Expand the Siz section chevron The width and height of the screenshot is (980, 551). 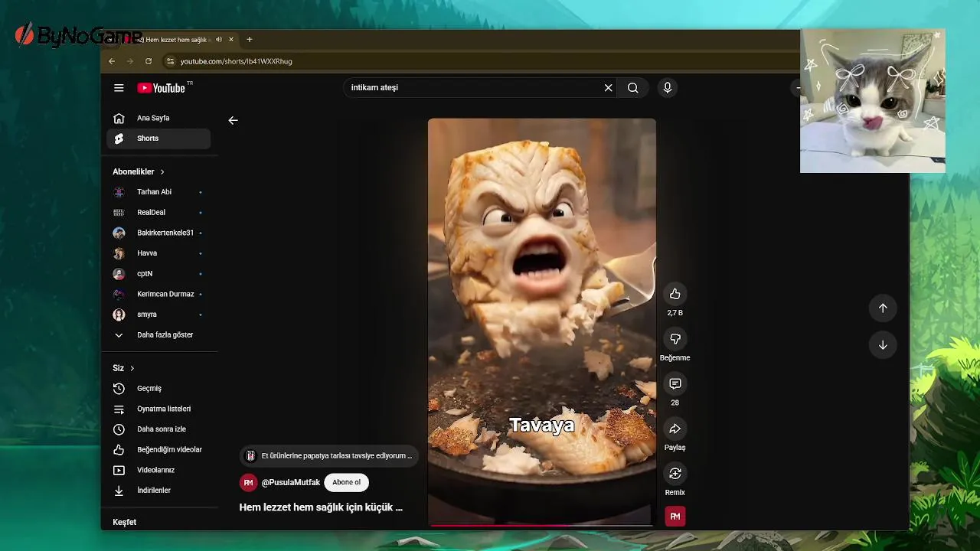pyautogui.click(x=132, y=368)
